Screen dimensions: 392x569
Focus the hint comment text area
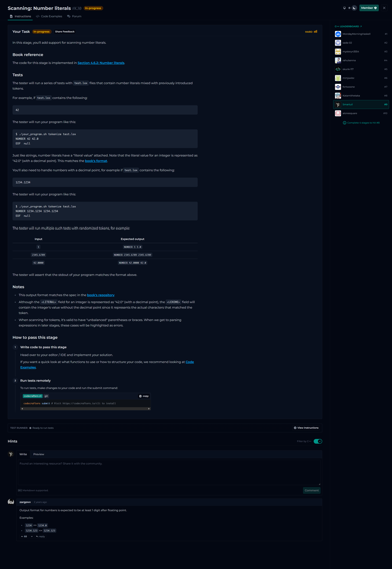pos(169,472)
